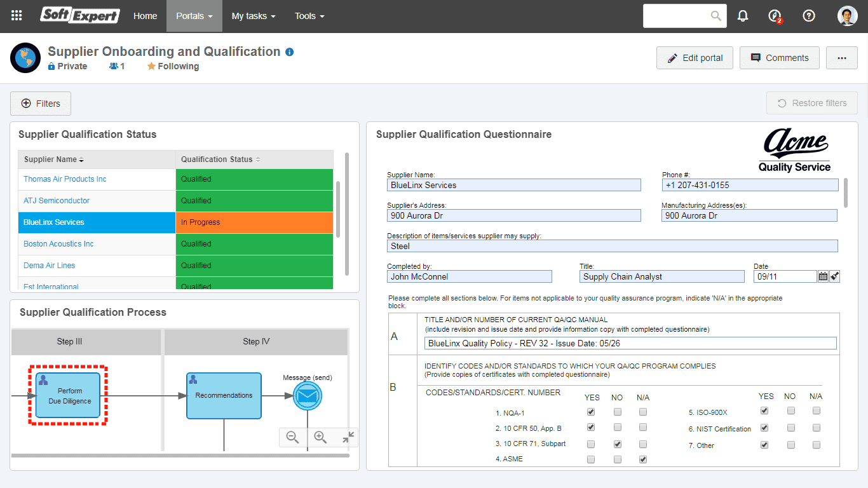
Task: Click the Date clear brush icon
Action: click(834, 276)
